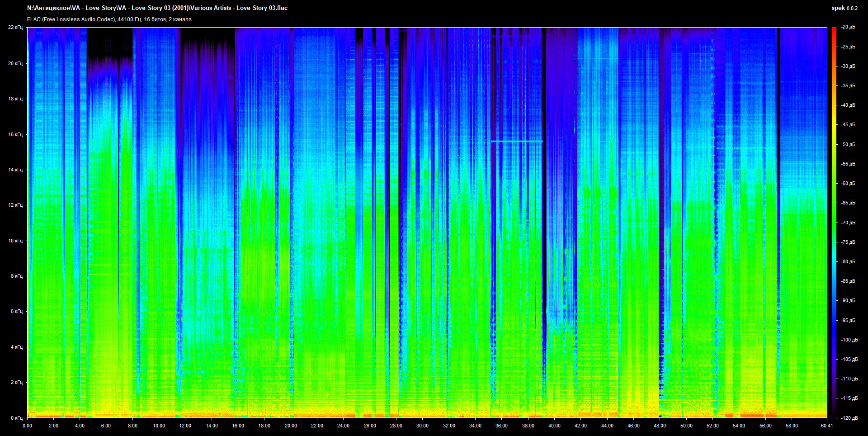Select the 10:00 time axis marker
The image size is (868, 436).
click(159, 426)
